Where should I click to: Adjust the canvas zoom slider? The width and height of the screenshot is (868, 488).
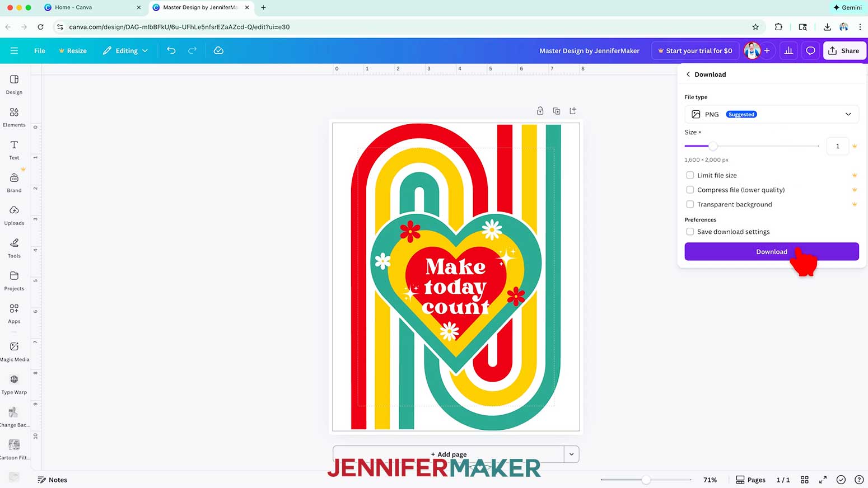click(x=646, y=480)
